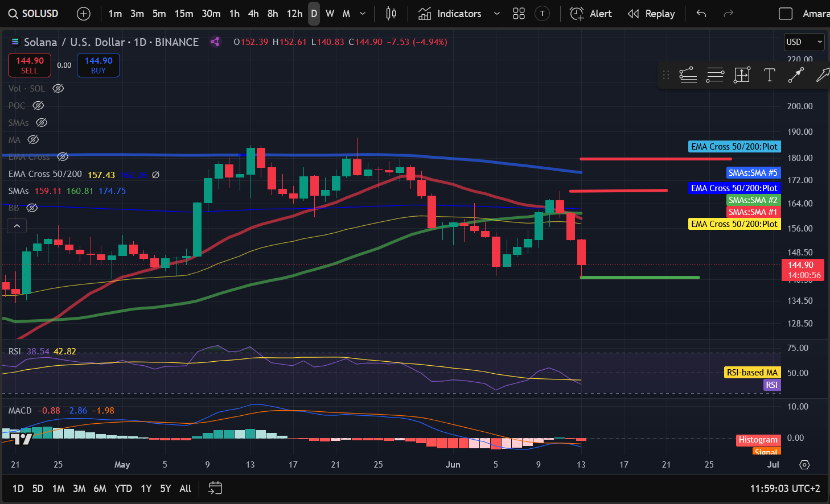The height and width of the screenshot is (504, 830).
Task: Set range to 3M
Action: 79,489
